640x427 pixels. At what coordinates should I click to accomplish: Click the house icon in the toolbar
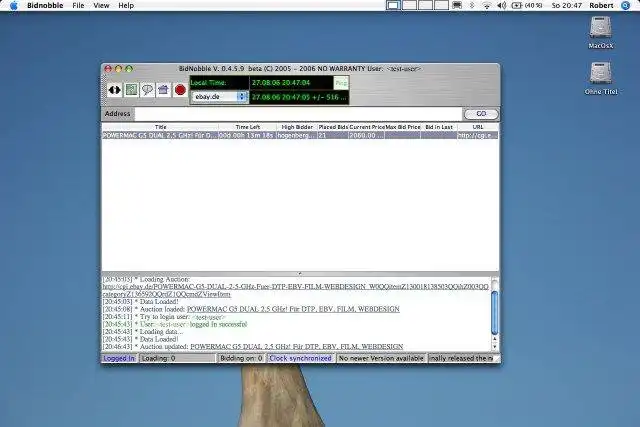tap(163, 89)
